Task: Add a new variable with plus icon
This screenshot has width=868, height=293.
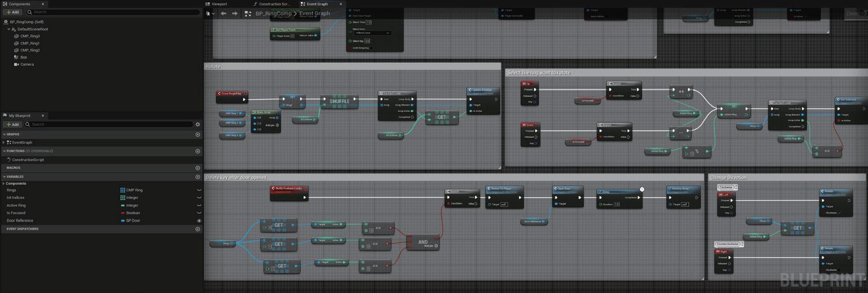Action: click(x=198, y=176)
